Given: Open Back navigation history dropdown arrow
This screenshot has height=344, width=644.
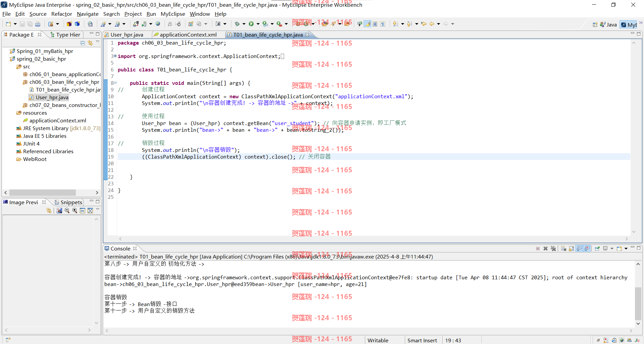Looking at the screenshot, I should (x=438, y=24).
